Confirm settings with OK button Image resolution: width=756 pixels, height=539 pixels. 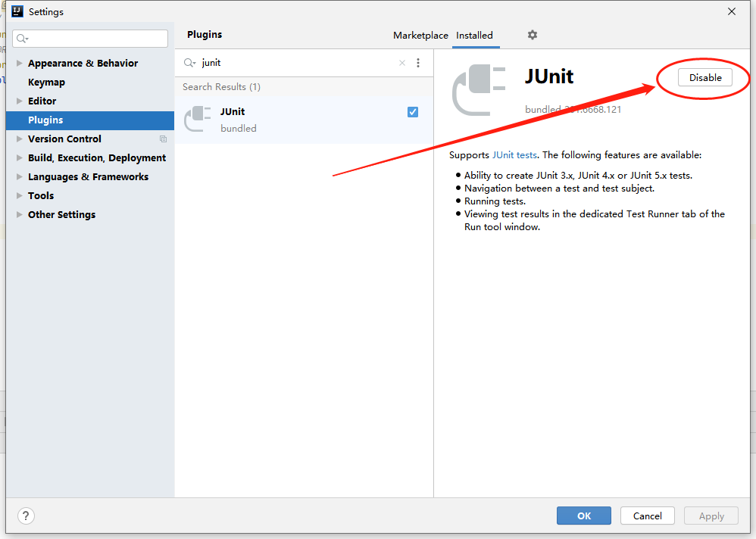click(x=584, y=516)
